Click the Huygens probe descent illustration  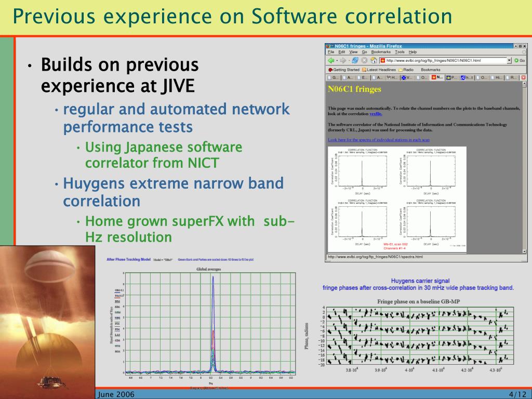pyautogui.click(x=47, y=322)
